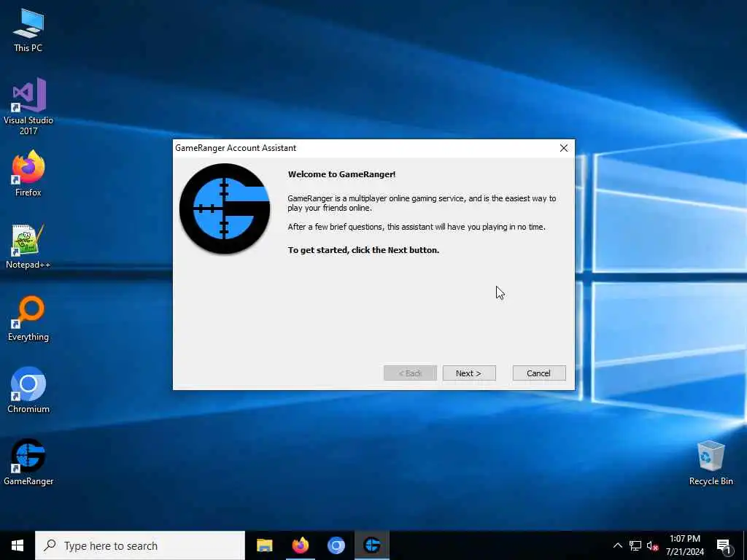
Task: Open the notification center icon
Action: [x=724, y=545]
